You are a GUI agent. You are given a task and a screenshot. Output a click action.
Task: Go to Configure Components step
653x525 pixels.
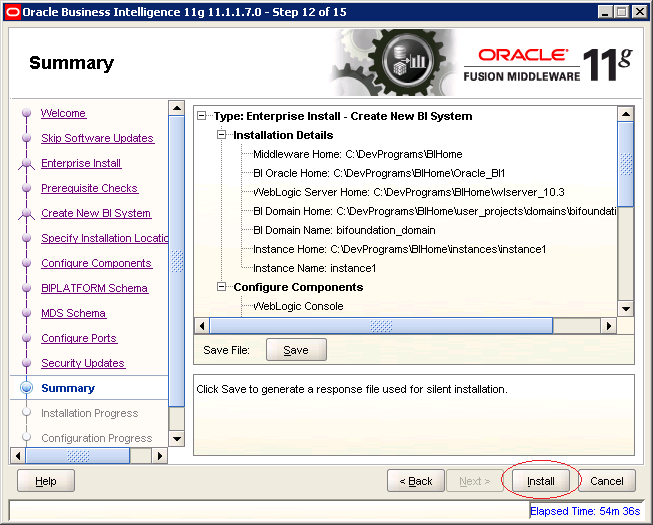point(97,263)
